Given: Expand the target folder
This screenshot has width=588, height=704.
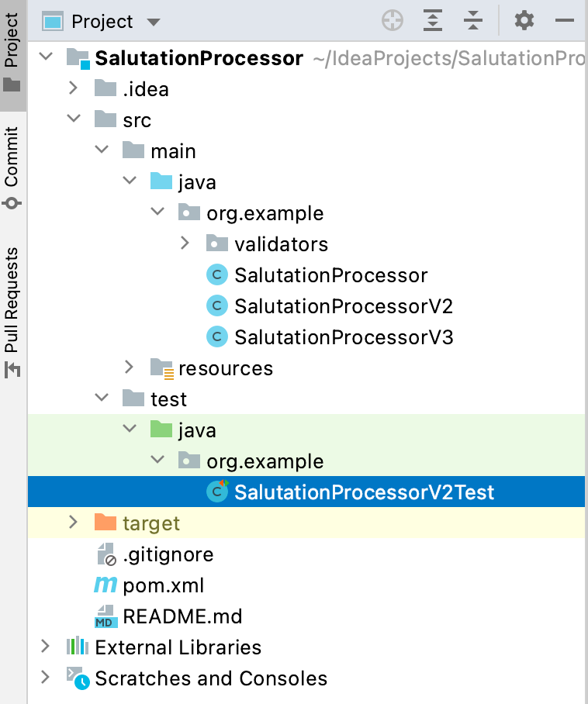Looking at the screenshot, I should pyautogui.click(x=73, y=523).
